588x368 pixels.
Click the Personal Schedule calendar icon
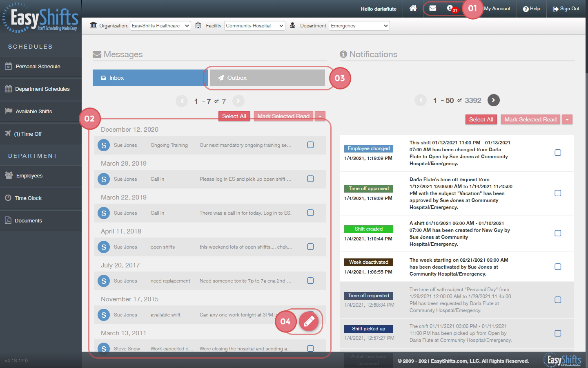pos(8,66)
